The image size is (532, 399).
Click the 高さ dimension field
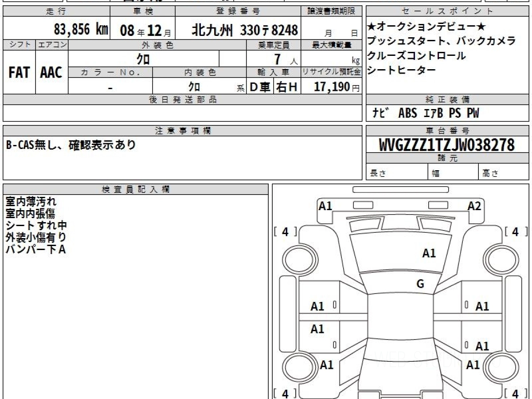(504, 172)
